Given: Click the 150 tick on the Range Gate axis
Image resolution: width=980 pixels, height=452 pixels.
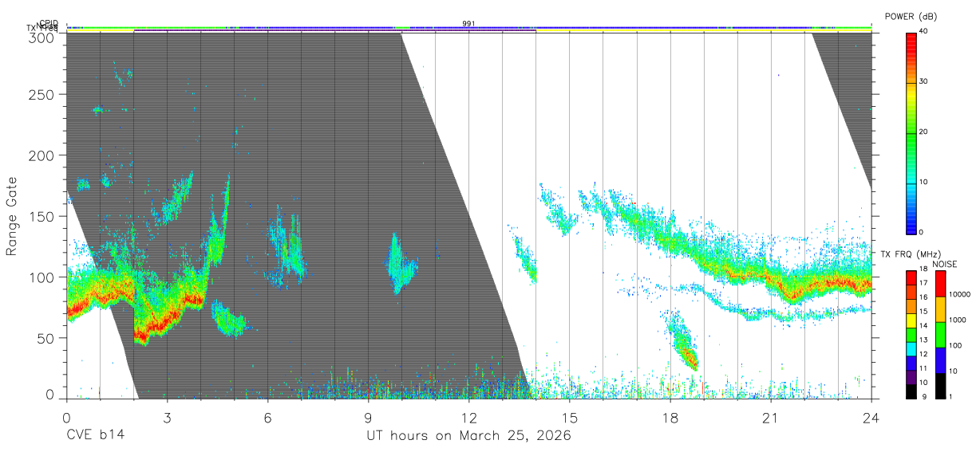Looking at the screenshot, I should click(41, 216).
